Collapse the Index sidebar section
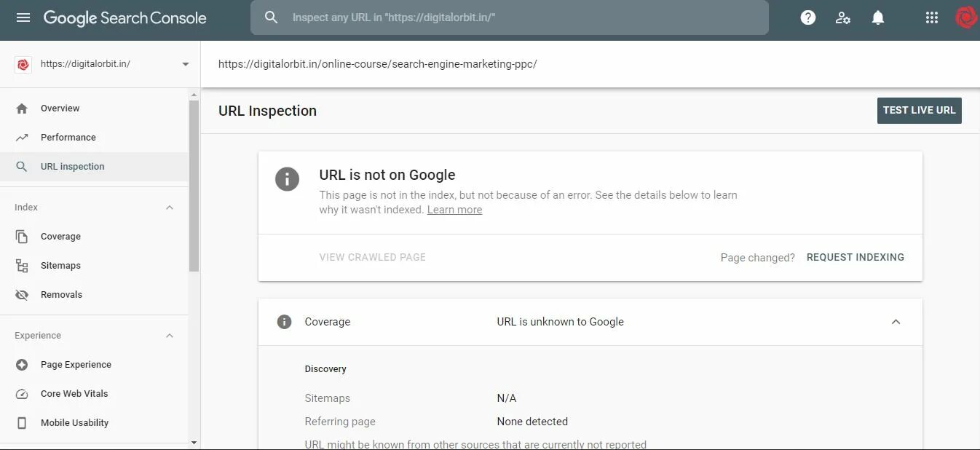This screenshot has height=450, width=980. [170, 208]
